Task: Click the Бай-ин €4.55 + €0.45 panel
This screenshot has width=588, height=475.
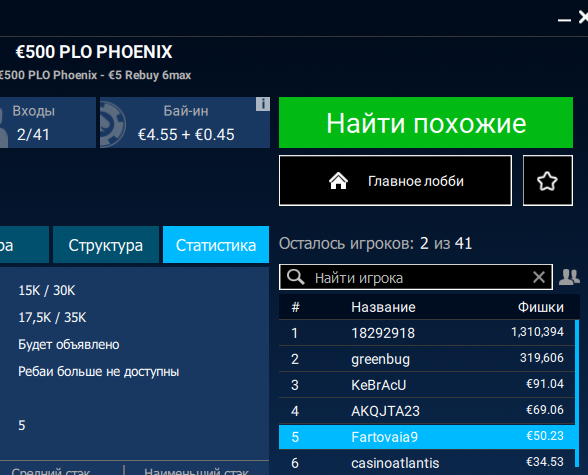Action: tap(185, 123)
